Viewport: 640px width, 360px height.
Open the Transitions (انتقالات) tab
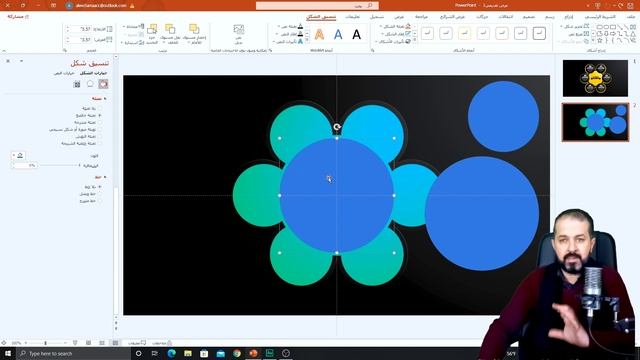(506, 17)
